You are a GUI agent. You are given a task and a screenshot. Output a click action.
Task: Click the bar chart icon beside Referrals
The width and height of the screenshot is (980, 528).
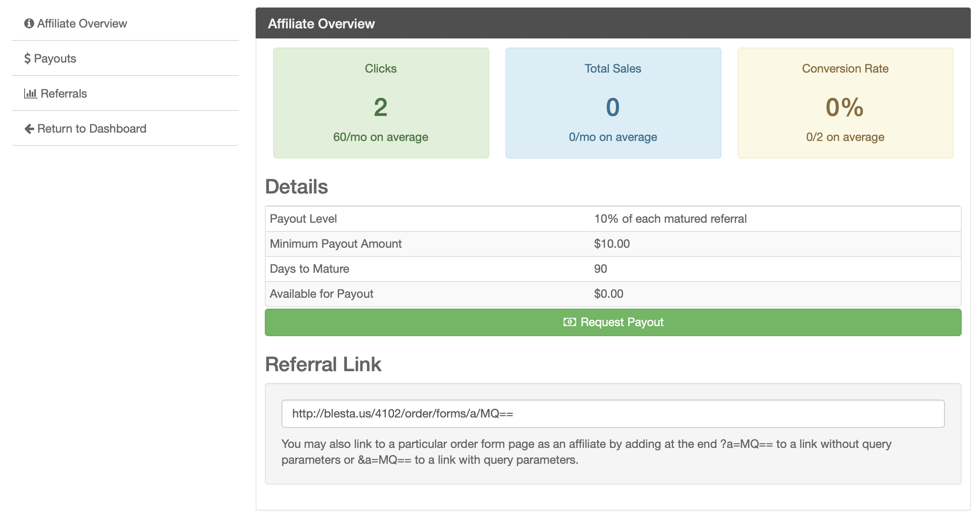click(30, 93)
